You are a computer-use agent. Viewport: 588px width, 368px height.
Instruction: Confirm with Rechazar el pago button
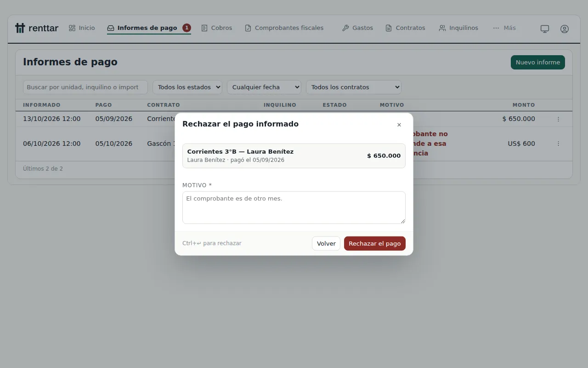(x=375, y=243)
